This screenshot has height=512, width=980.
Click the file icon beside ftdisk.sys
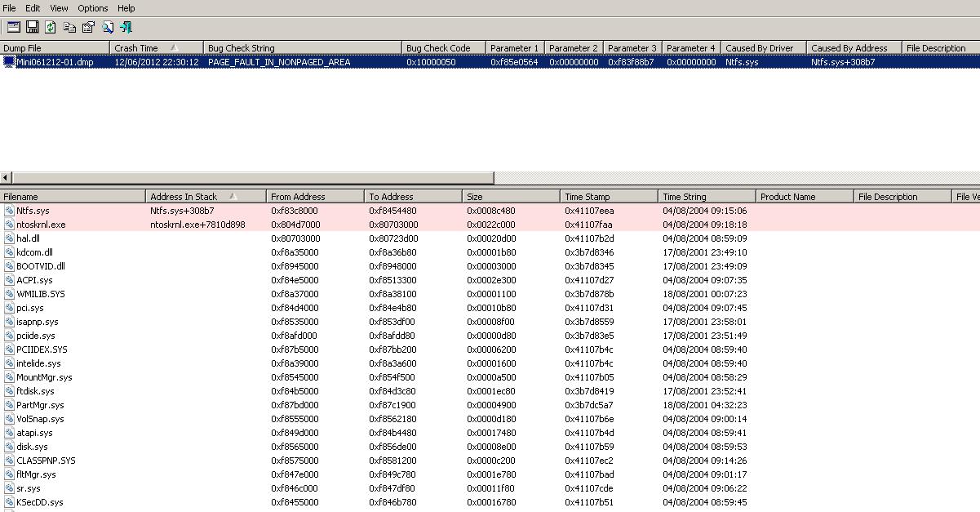coord(9,391)
